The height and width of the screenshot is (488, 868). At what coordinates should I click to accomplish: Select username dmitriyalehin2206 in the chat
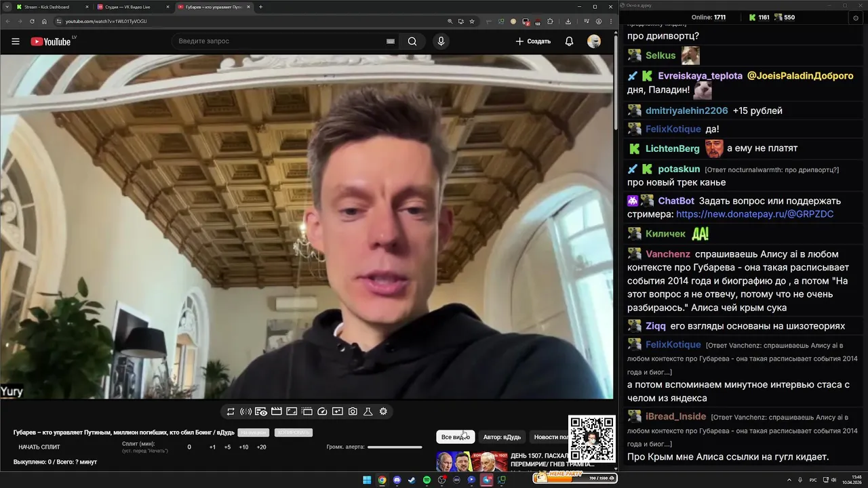pos(687,110)
